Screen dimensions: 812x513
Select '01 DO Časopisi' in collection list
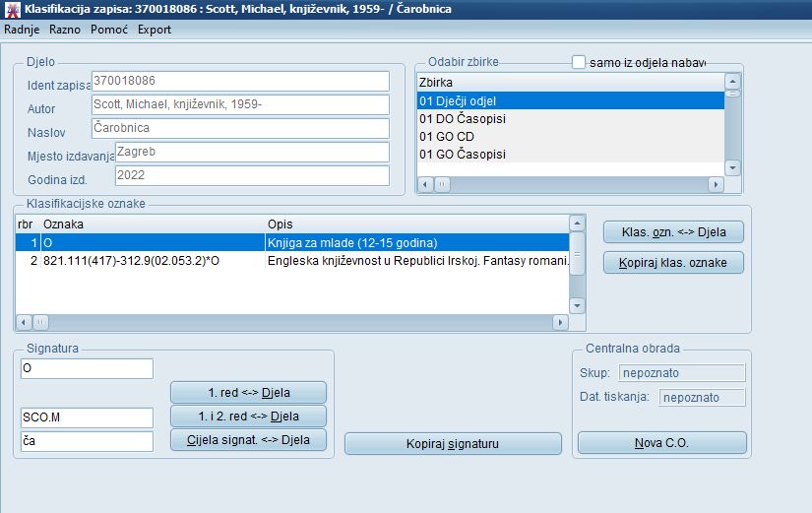(x=463, y=118)
